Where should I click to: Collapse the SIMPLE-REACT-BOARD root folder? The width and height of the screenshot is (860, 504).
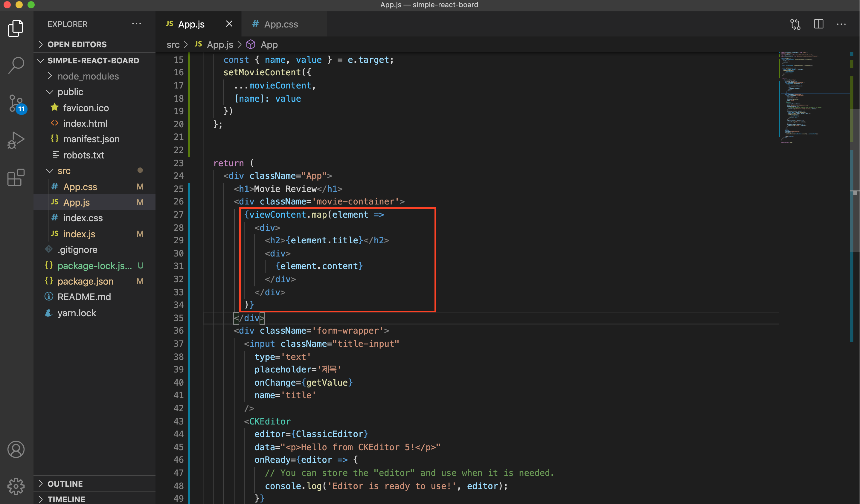pos(93,60)
